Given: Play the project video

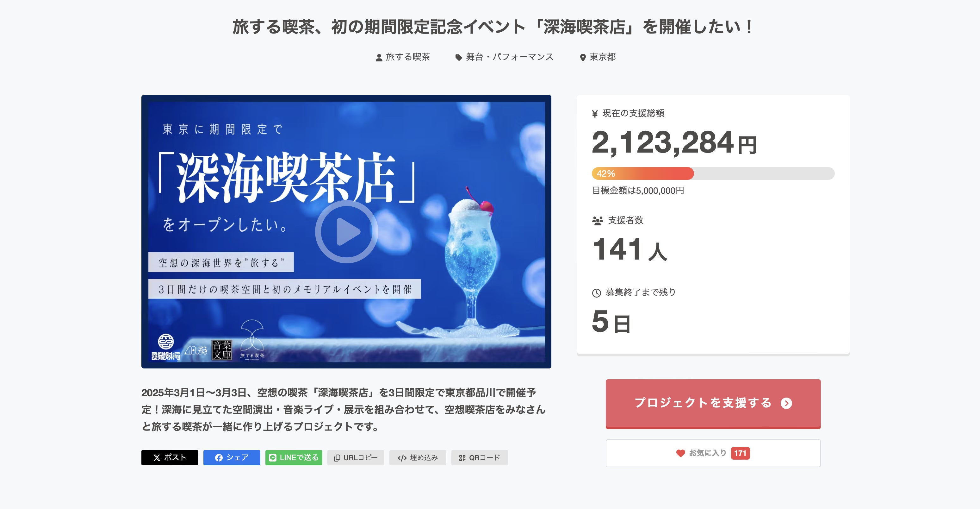Looking at the screenshot, I should tap(346, 231).
